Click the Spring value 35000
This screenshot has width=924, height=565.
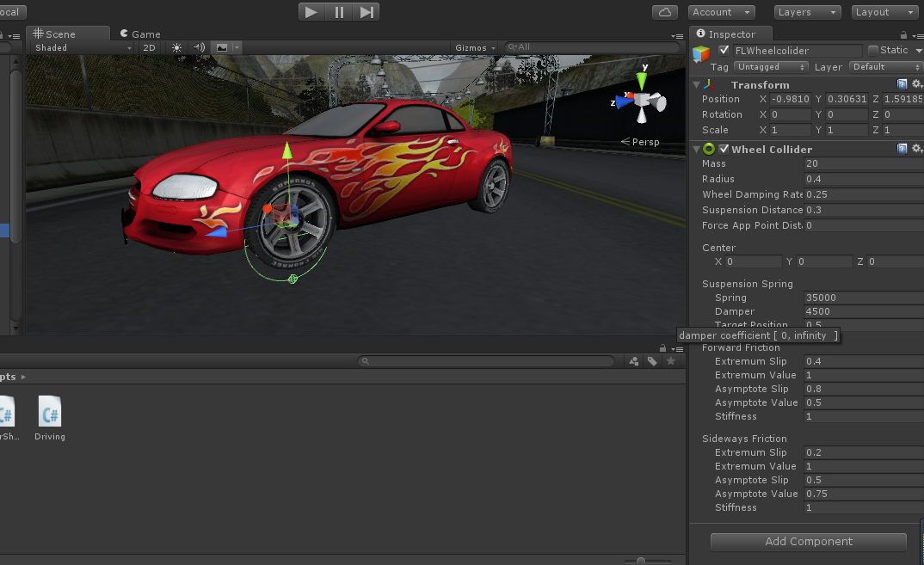point(864,298)
